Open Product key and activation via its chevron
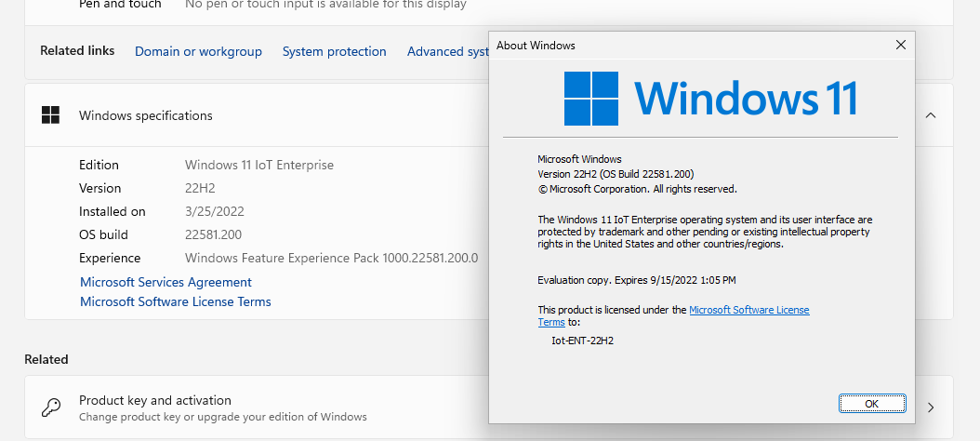This screenshot has width=980, height=441. 931,408
